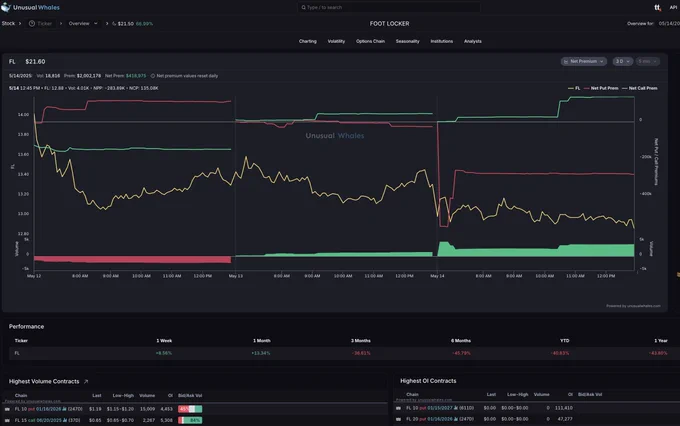Screen dimensions: 680x426
Task: Click the 84% bid/ask volume bar
Action: point(190,420)
